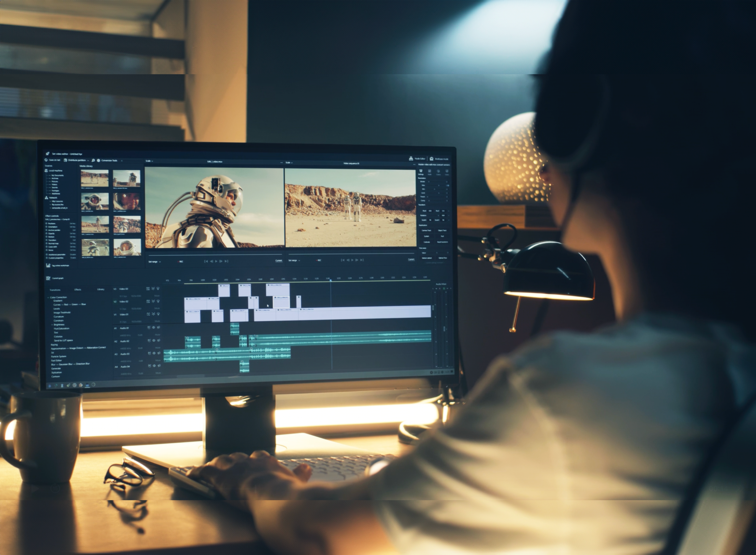Open the Current graph panel icon
This screenshot has height=555, width=756.
point(48,279)
